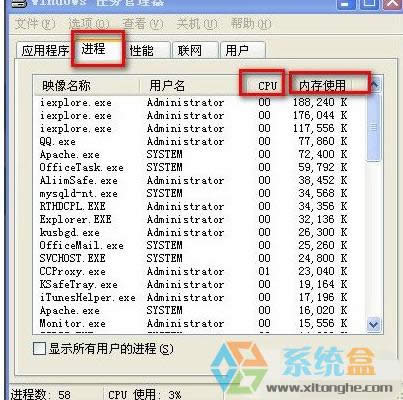Select the QQ.exe process row
This screenshot has height=400, width=403.
click(200, 141)
